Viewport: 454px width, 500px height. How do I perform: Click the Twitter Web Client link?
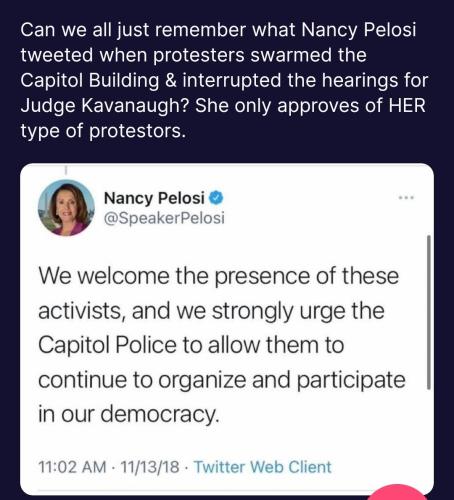pyautogui.click(x=262, y=467)
